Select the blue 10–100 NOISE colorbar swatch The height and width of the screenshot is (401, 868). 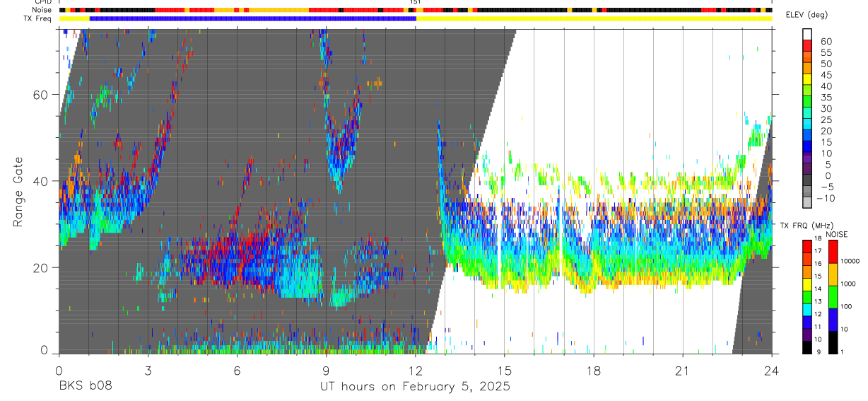pyautogui.click(x=832, y=319)
